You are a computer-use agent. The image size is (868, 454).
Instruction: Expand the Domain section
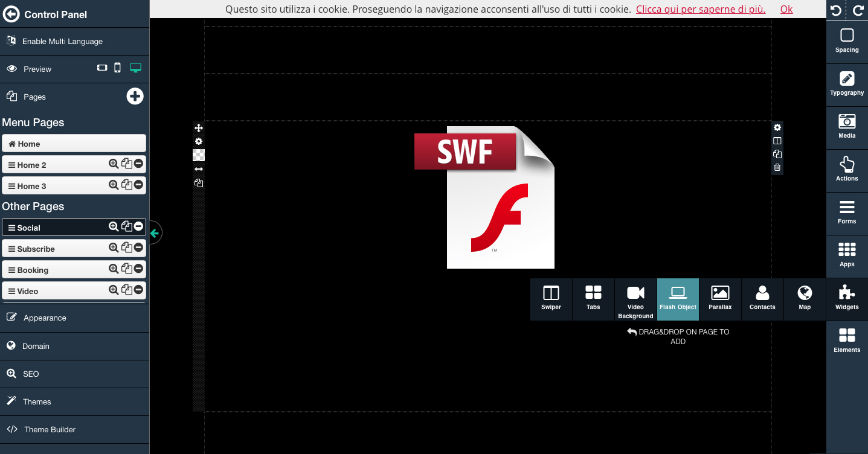coord(74,346)
